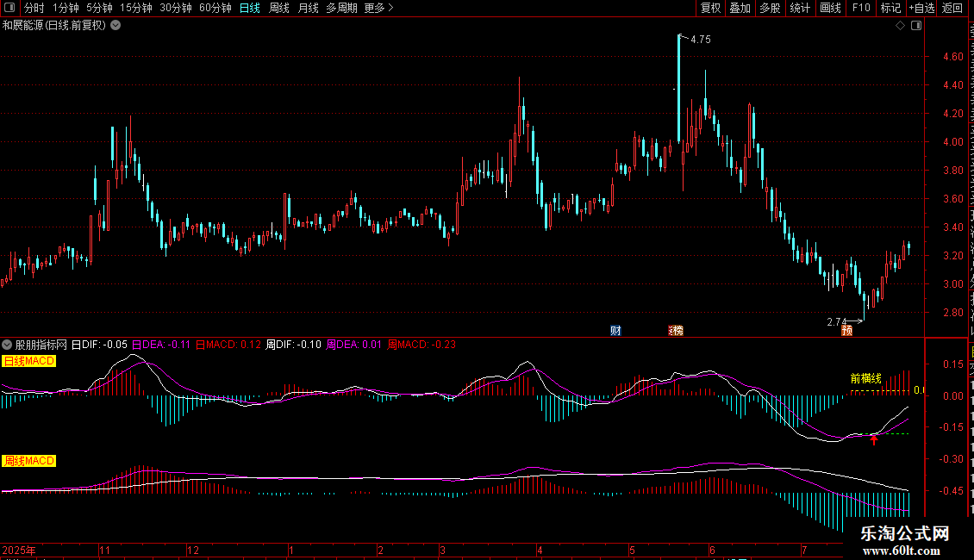Click the 返回 back button
This screenshot has height=560, width=974.
click(x=952, y=8)
